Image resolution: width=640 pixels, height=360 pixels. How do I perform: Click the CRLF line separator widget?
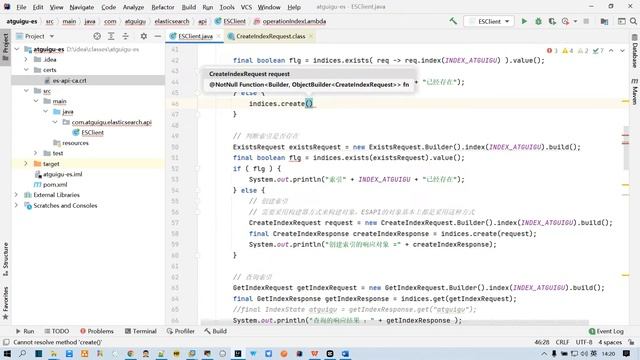[x=562, y=342]
